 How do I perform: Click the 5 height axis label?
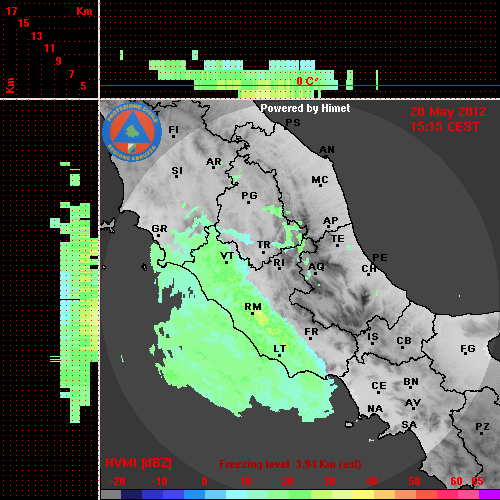[x=83, y=86]
